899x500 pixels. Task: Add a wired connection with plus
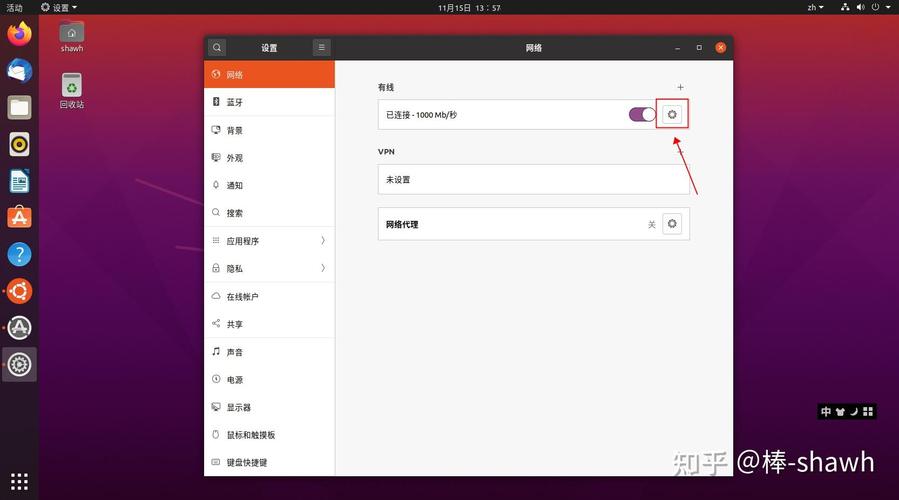click(x=680, y=87)
